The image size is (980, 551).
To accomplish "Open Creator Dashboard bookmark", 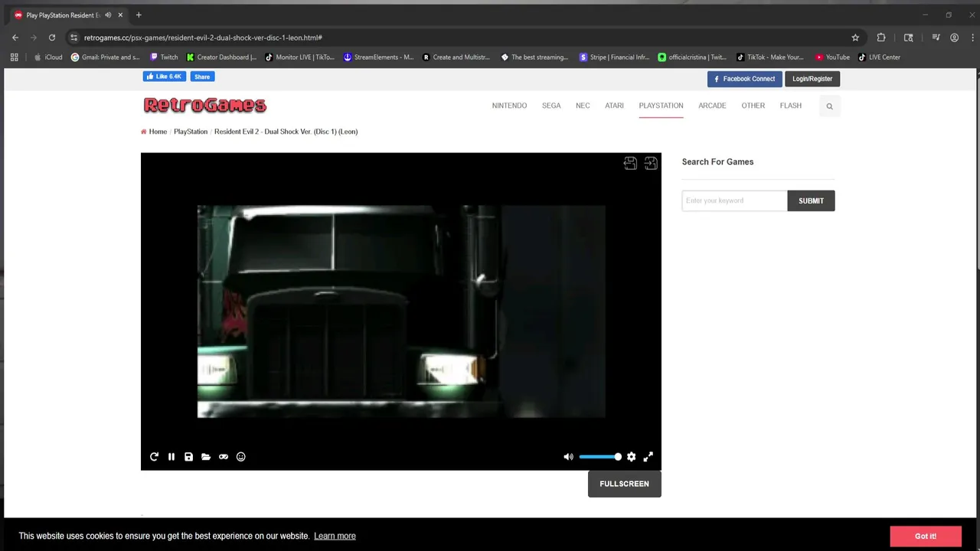I will click(x=222, y=57).
